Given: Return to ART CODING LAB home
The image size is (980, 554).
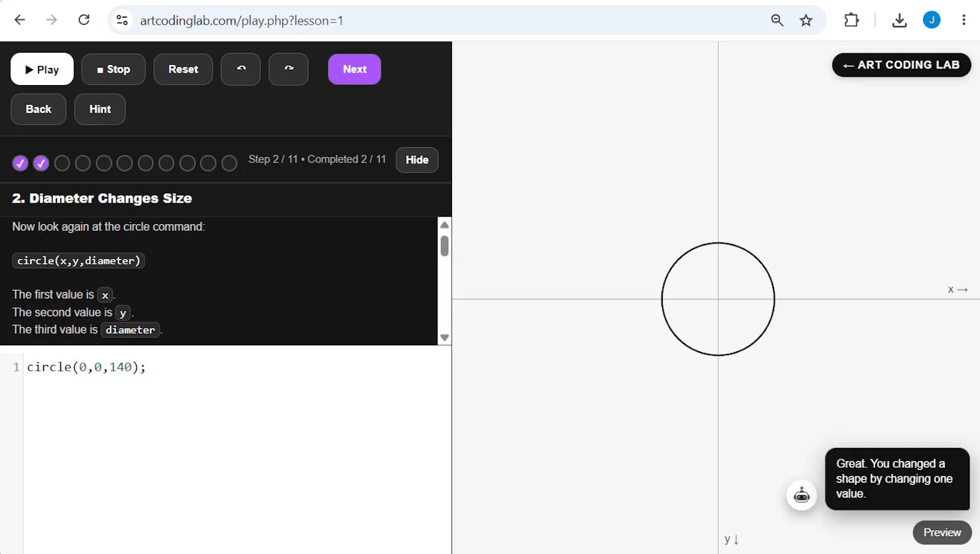Looking at the screenshot, I should point(901,65).
